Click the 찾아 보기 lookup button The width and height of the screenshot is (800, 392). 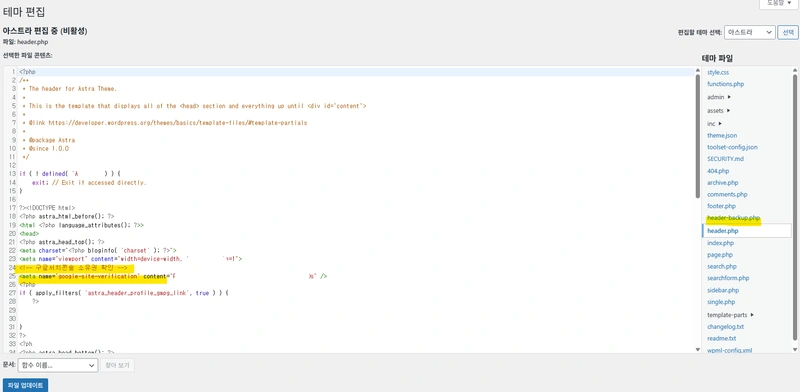[x=117, y=365]
